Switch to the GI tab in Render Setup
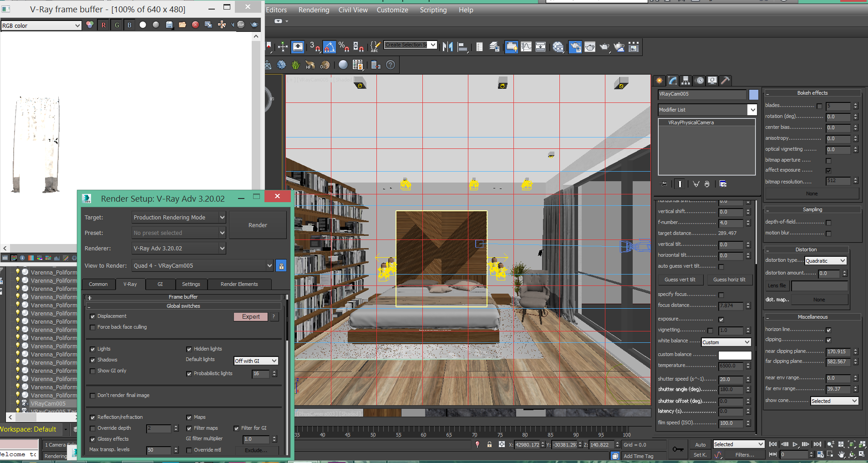The image size is (868, 463). click(x=160, y=284)
